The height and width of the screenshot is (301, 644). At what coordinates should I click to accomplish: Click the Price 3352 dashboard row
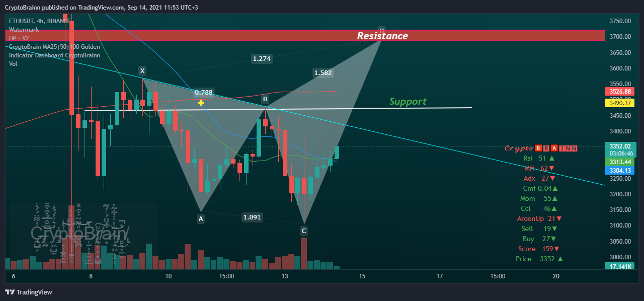coord(539,259)
